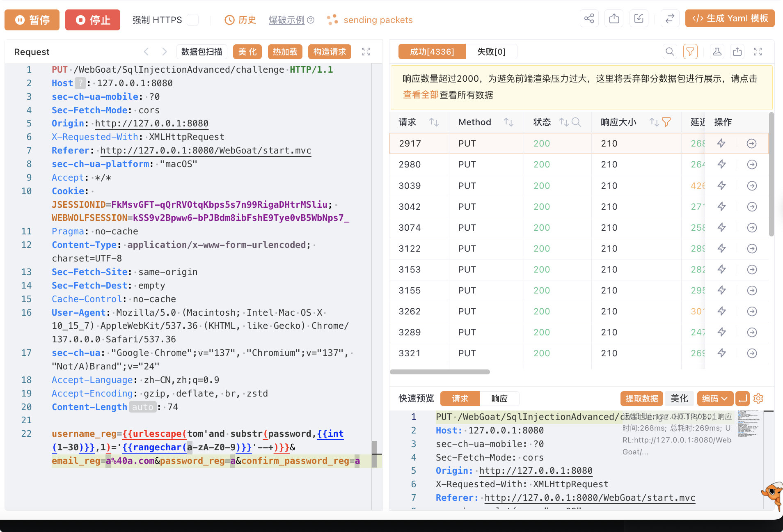The height and width of the screenshot is (532, 783).
Task: Go to previous request with left chevron
Action: [147, 52]
